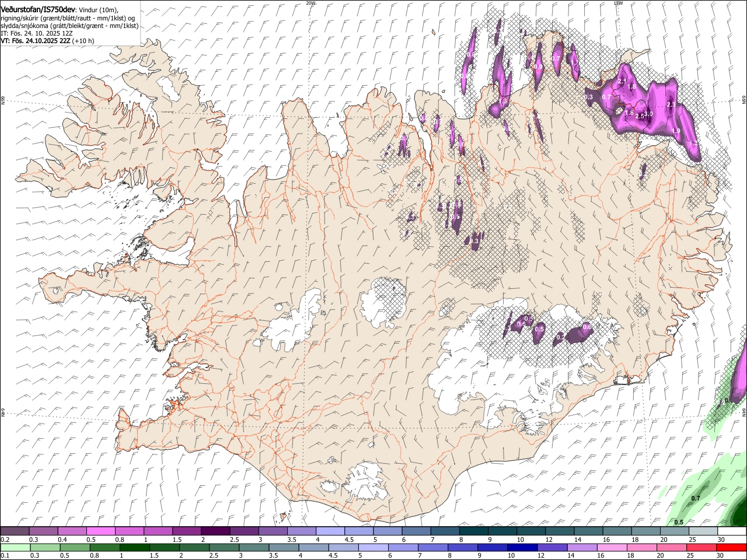Click the light periwinkle 4–4.5 snow legend swatch

point(330,531)
